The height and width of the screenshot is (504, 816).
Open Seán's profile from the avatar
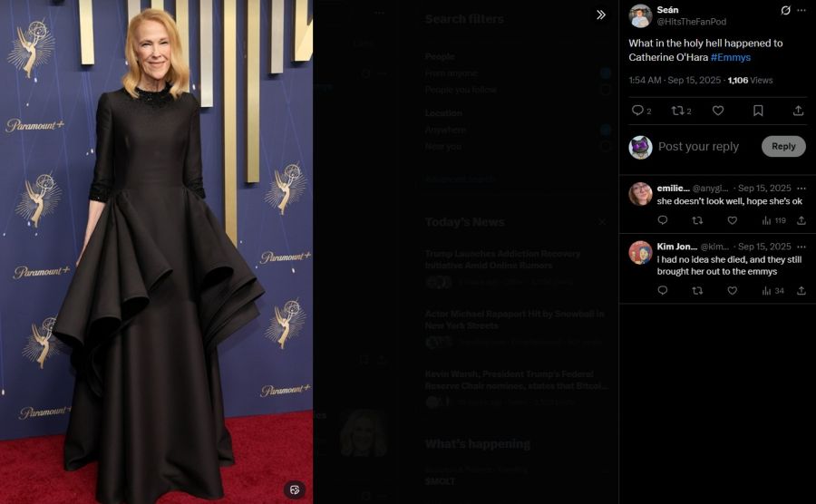tap(640, 15)
